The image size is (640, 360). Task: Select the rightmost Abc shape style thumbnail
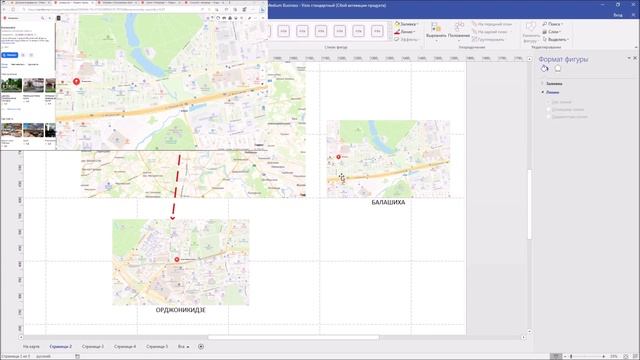coord(377,31)
